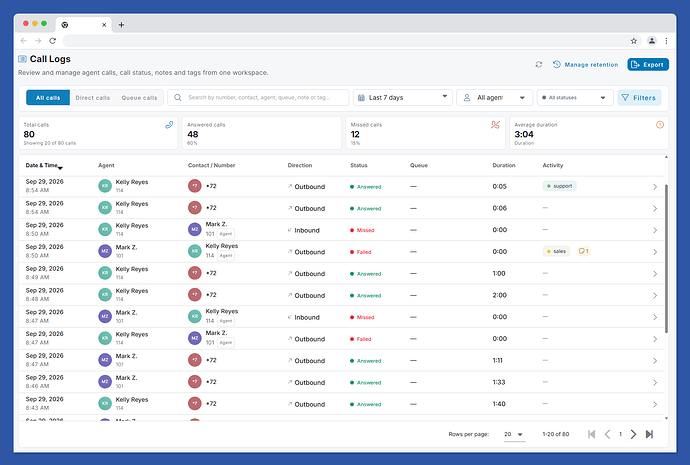Open the Last 7 days date dropdown
Viewport: 690px width, 465px height.
[x=402, y=97]
